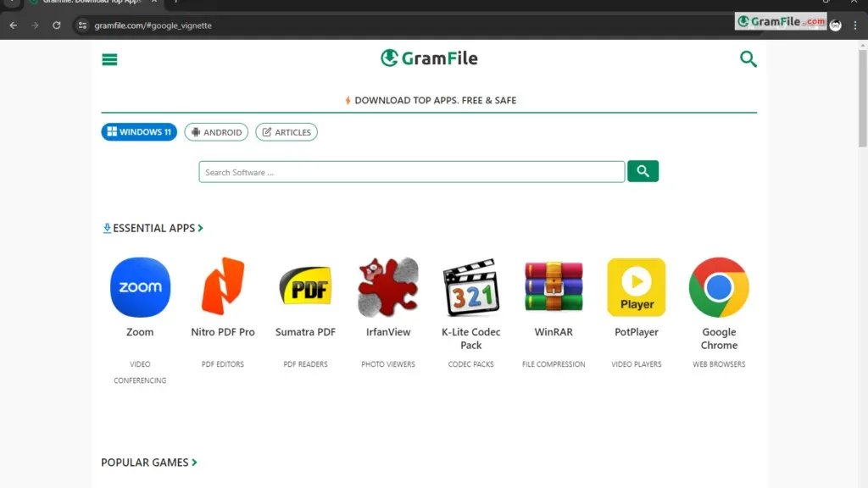Click the browser forward arrow

coord(35,25)
